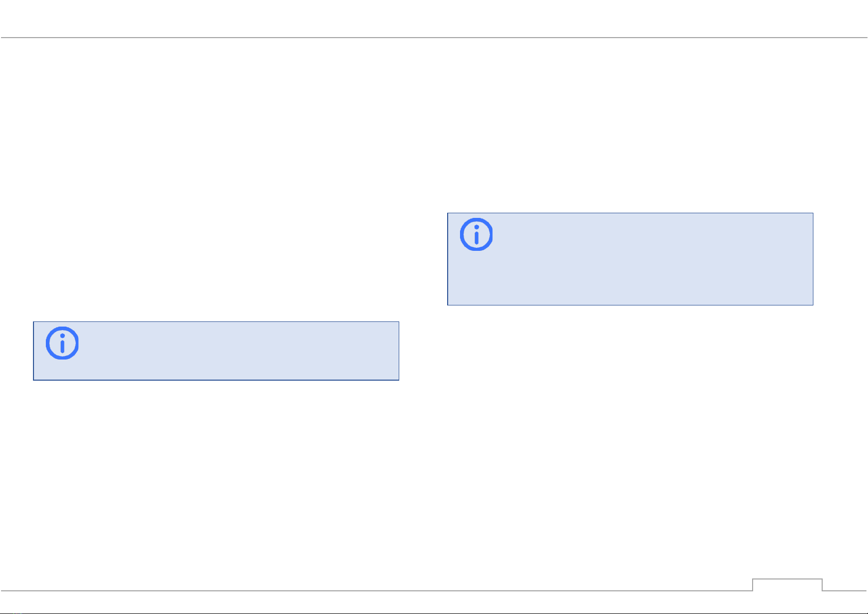The width and height of the screenshot is (868, 614).
Task: Click the horizontal rule in the page header
Action: pyautogui.click(x=434, y=38)
